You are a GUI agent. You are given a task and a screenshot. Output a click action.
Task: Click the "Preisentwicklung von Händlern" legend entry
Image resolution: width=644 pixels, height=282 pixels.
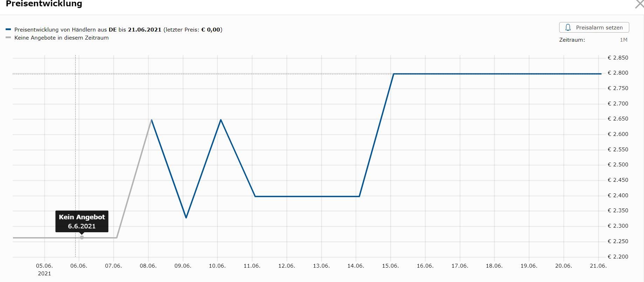[118, 30]
